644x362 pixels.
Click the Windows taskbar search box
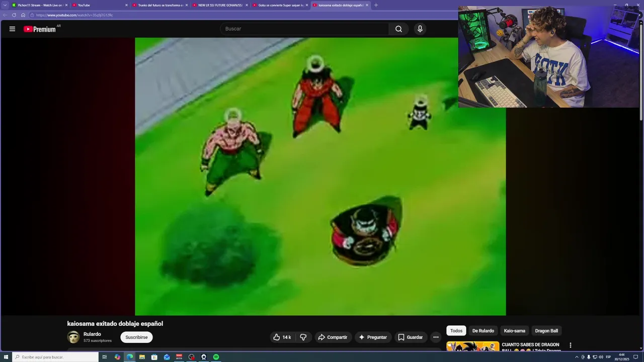(x=55, y=357)
